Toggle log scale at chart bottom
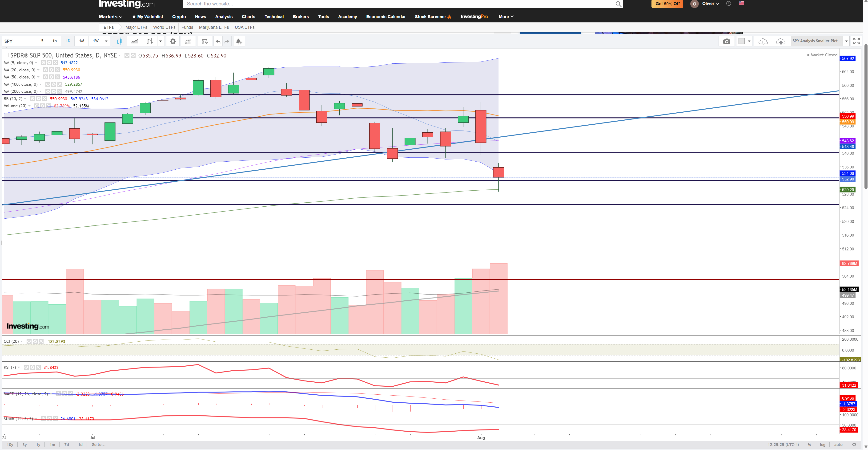Screen dimensions: 868x450 pyautogui.click(x=823, y=445)
